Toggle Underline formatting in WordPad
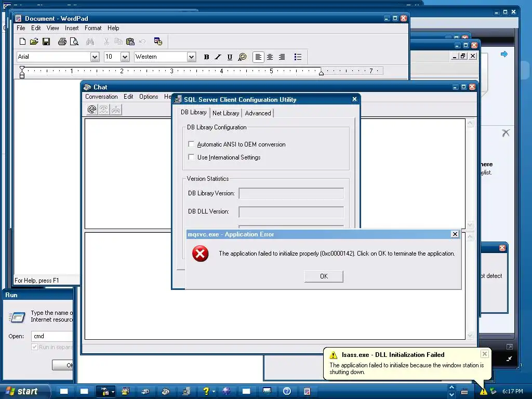Screen dimensions: 532x399 230,57
